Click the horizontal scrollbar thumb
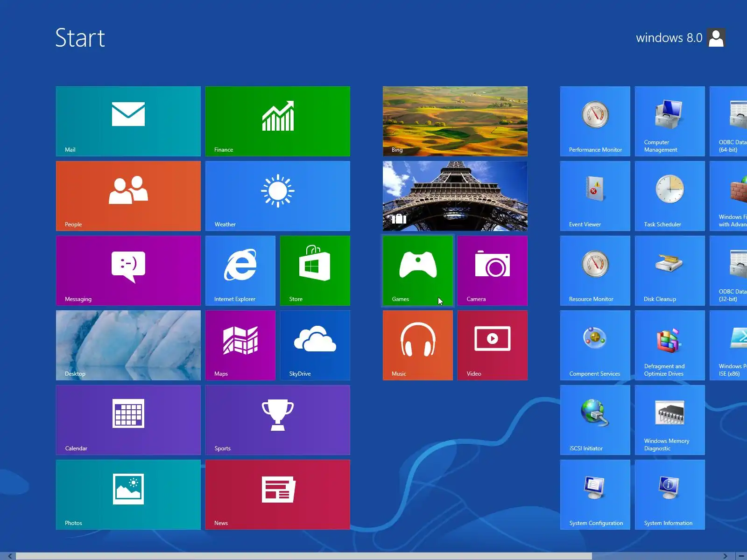 [304, 556]
